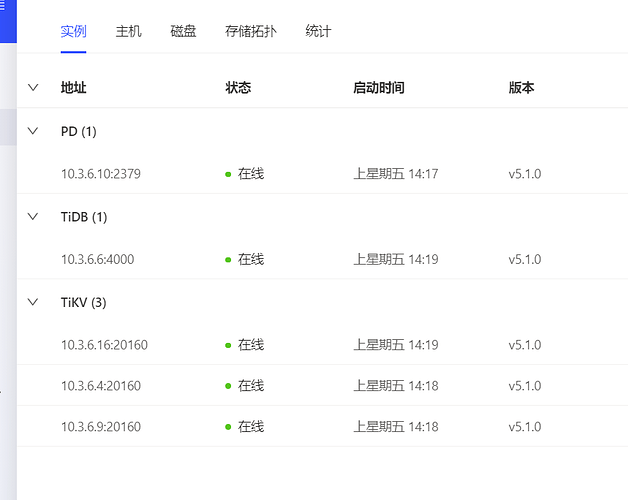This screenshot has width=628, height=500.
Task: Open the 统计 tab
Action: (x=318, y=31)
